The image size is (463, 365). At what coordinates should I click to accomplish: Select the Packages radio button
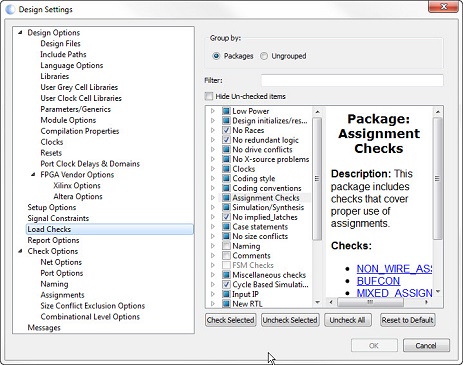(x=216, y=56)
